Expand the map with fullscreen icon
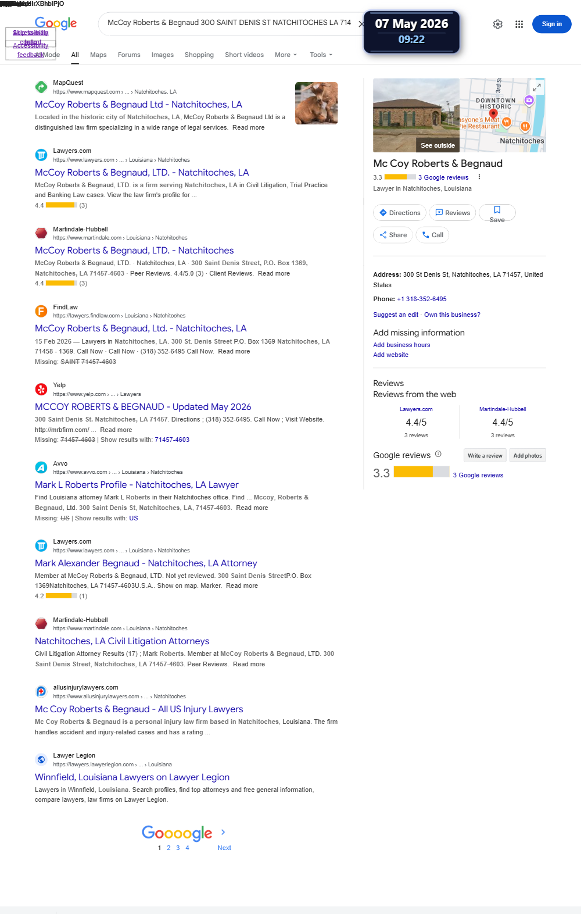Viewport: 588px width, 914px height. click(537, 87)
